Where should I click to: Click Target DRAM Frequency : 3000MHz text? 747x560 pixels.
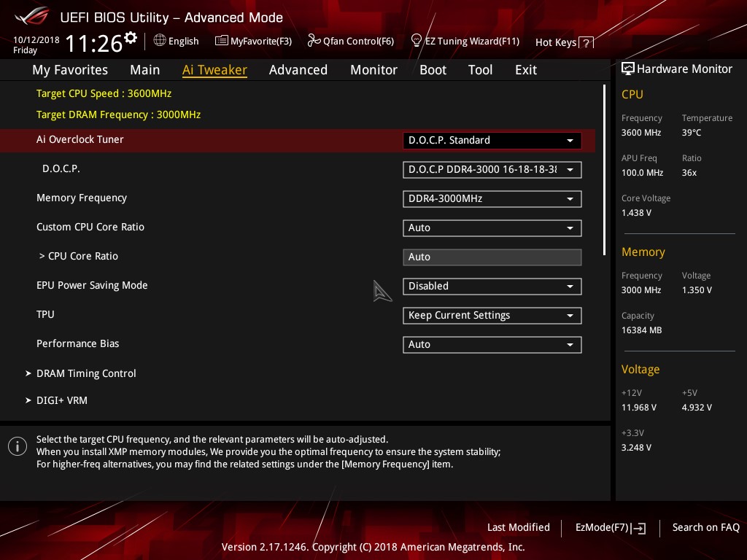click(x=119, y=114)
